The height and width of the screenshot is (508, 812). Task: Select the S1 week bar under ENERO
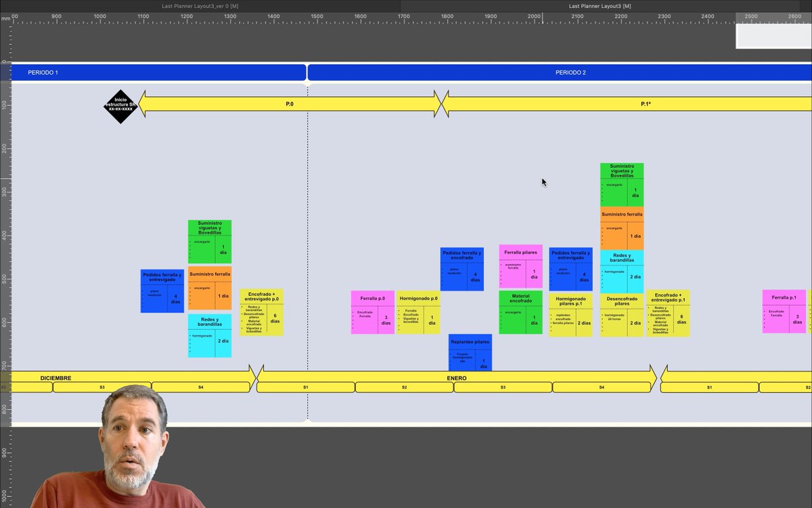click(x=306, y=387)
